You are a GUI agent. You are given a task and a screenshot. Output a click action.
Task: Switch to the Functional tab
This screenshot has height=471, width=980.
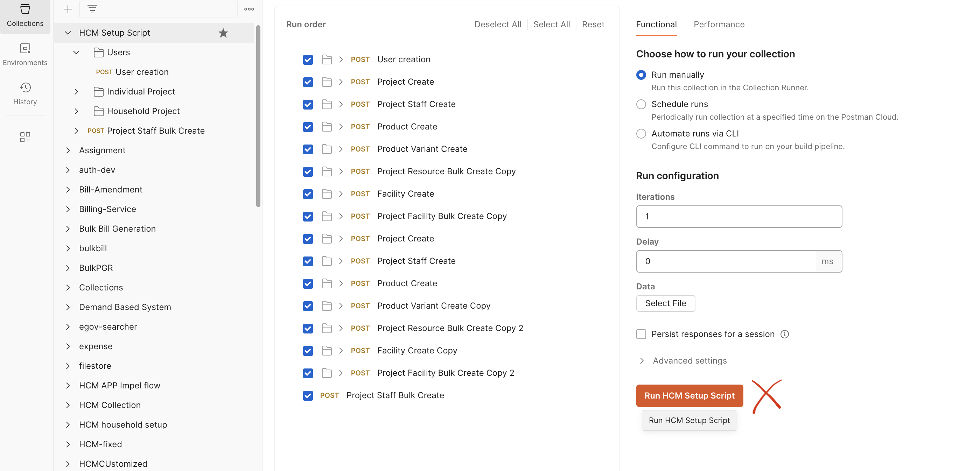click(656, 24)
